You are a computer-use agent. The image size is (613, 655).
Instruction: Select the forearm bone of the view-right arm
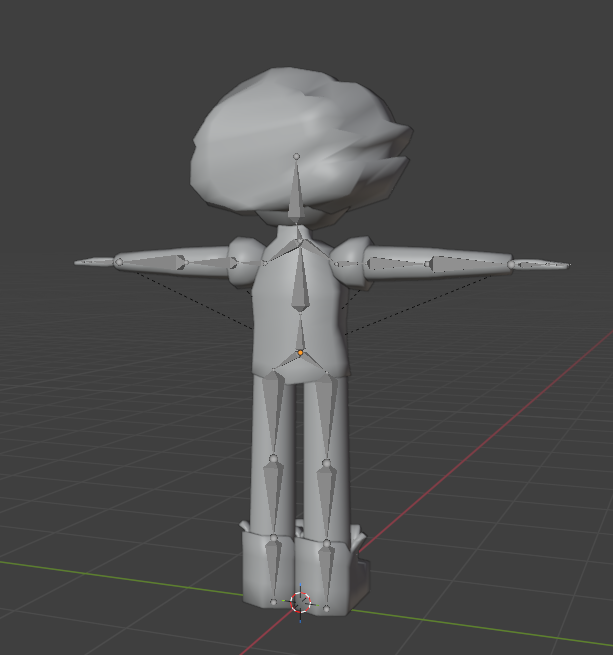[470, 264]
